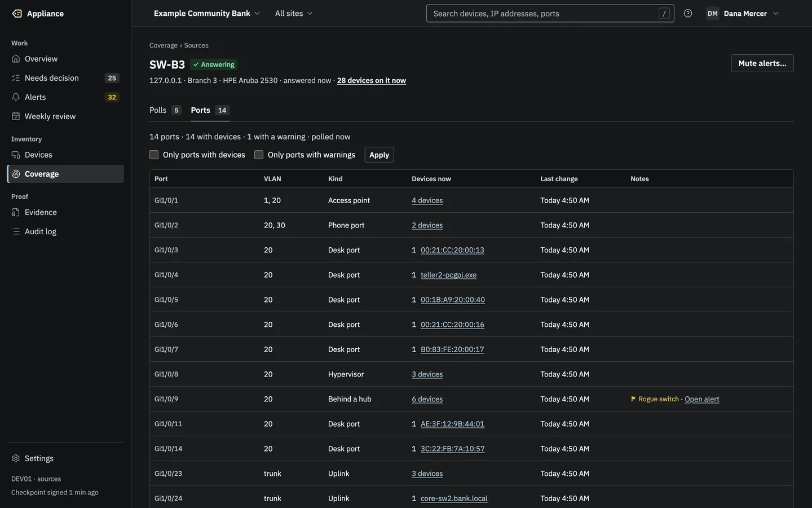Click the Sources breadcrumb
Screen dimensions: 812x508
point(196,46)
